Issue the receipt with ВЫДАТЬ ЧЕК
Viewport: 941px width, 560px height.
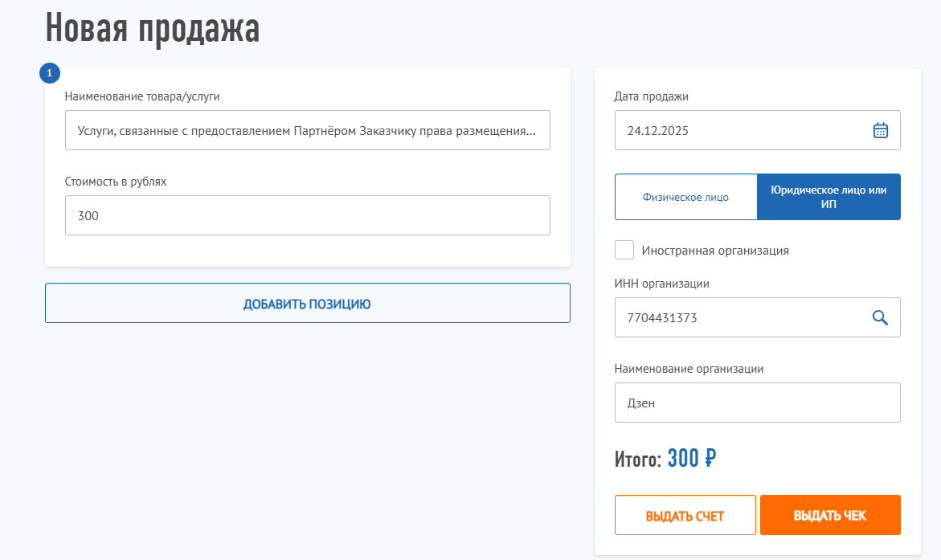830,515
